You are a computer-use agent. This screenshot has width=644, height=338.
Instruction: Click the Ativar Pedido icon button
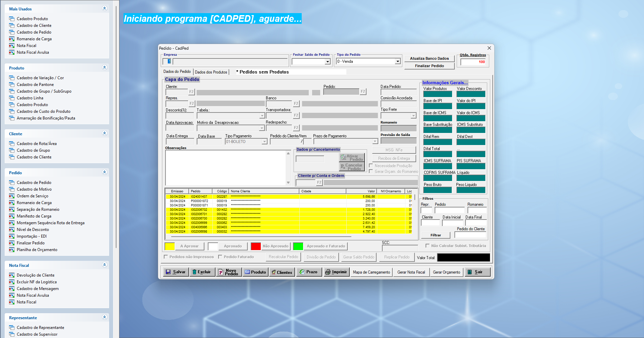(x=352, y=157)
